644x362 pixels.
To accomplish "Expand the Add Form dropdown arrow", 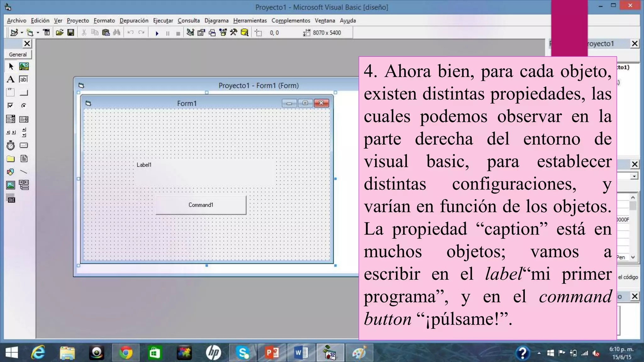I will [x=38, y=33].
